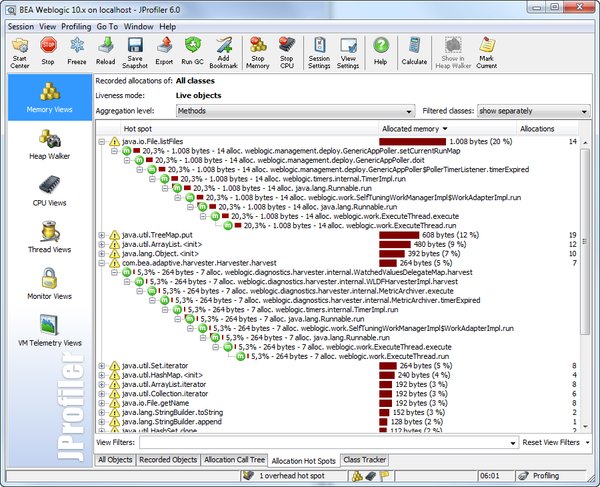Switch to the Allocation Call Tree tab
Image resolution: width=600 pixels, height=487 pixels.
point(234,460)
